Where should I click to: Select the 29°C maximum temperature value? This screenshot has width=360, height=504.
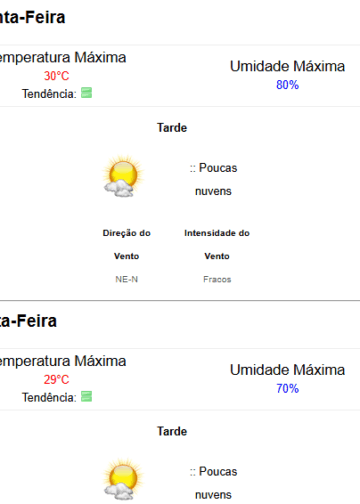56,380
